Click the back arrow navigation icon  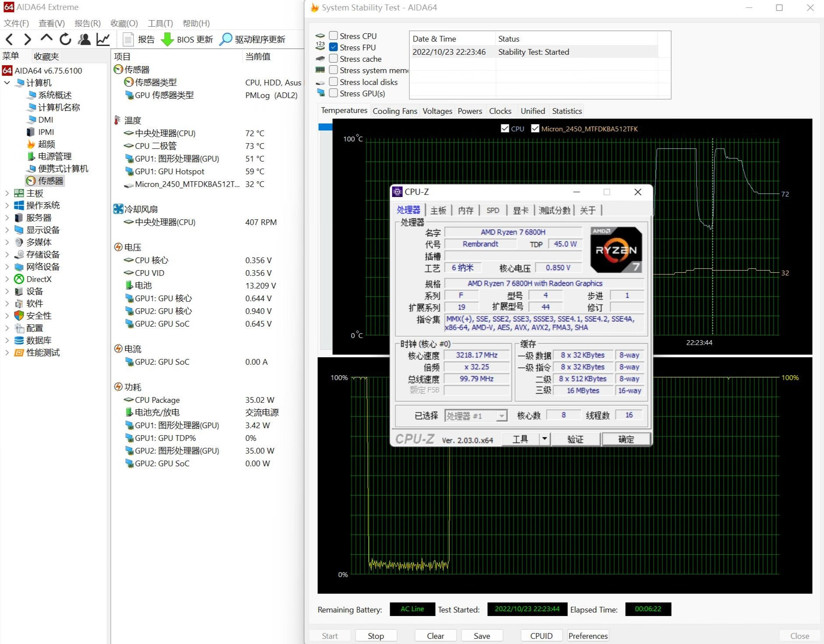[x=9, y=39]
